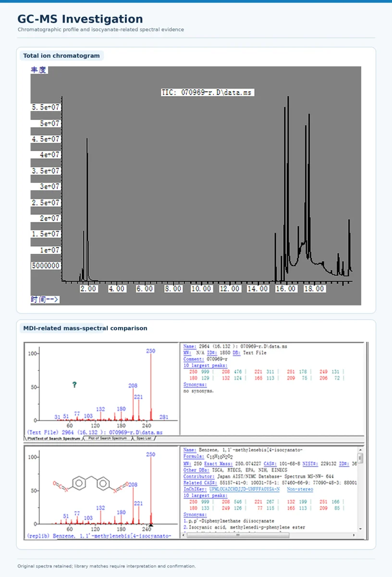Click the C15H10N2O2 formula value

click(x=220, y=456)
